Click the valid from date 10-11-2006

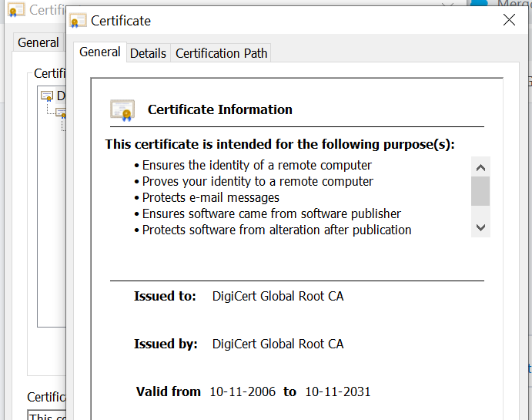click(x=243, y=391)
